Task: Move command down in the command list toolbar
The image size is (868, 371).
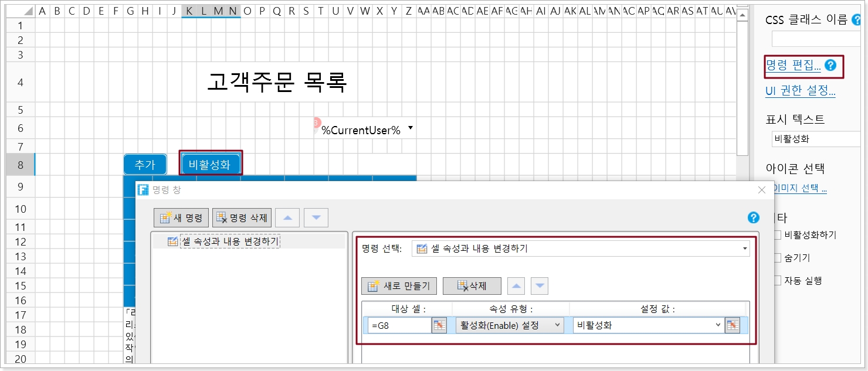Action: tap(316, 218)
